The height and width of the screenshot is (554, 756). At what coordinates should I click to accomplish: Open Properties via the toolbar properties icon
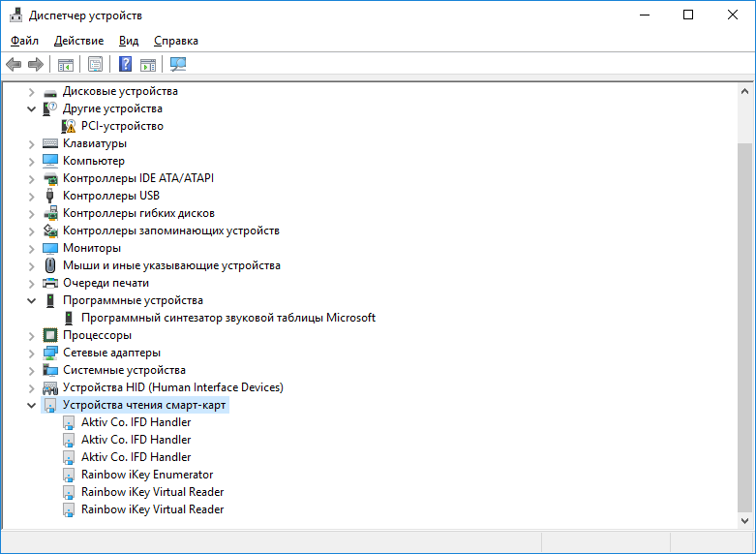(95, 65)
